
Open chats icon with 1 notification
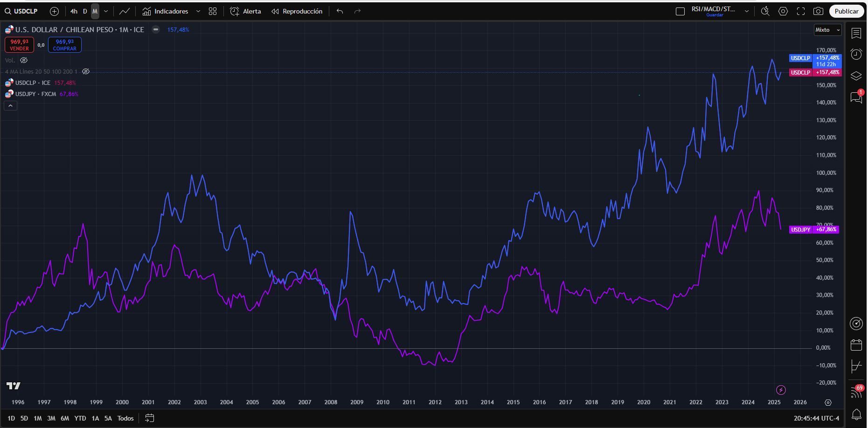[x=856, y=97]
